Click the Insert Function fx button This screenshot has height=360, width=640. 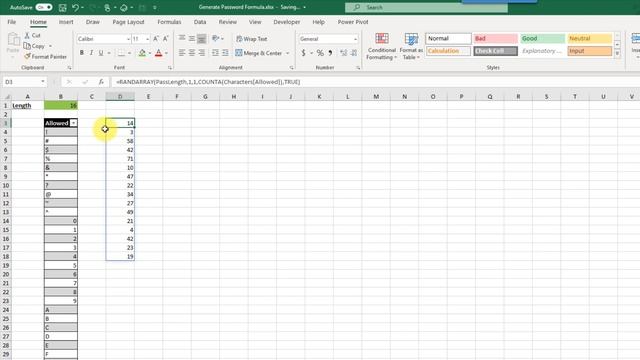(x=101, y=82)
